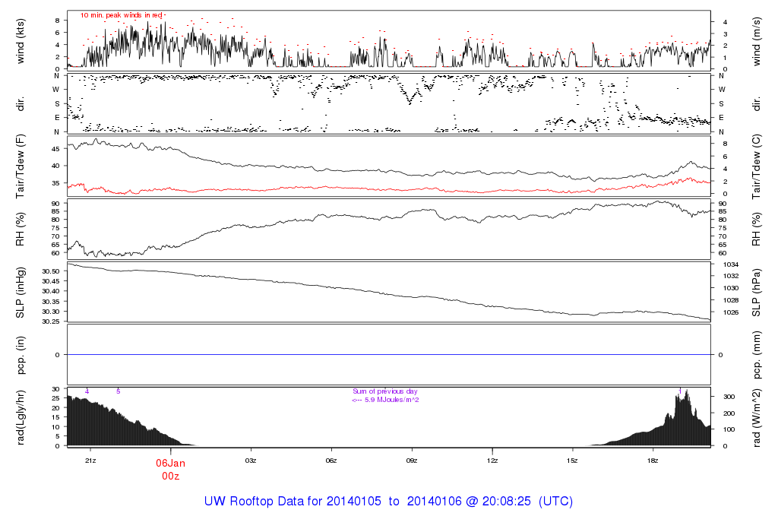Click the 'SLP (hPa)' axis label
Image resolution: width=778 pixels, height=532 pixels.
tap(757, 292)
